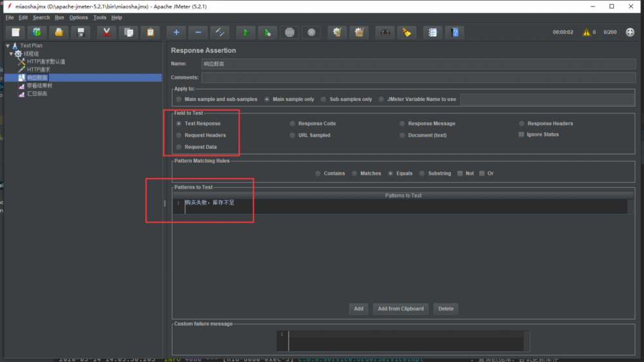The image size is (644, 362).
Task: Select Substring pattern matching rule
Action: (422, 173)
